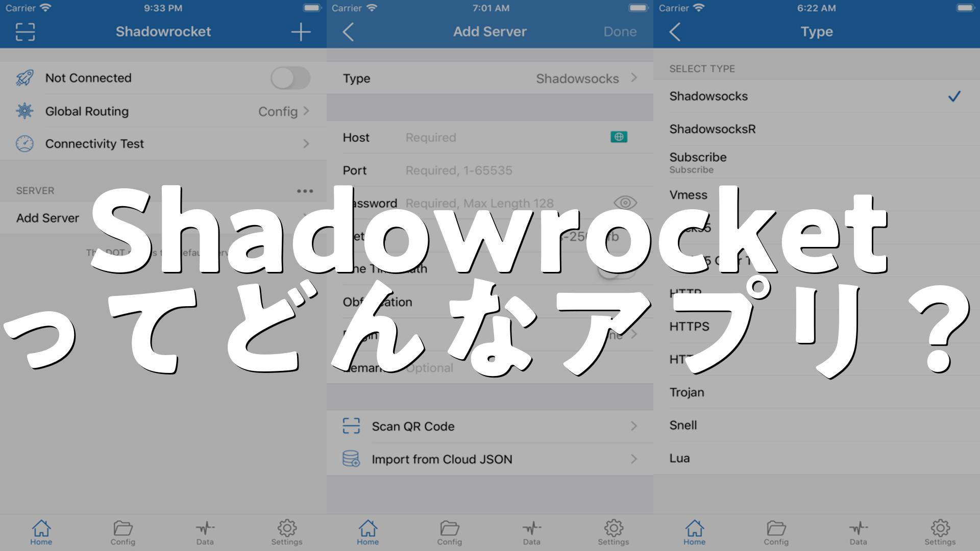Select the ShadowsocksR type
This screenshot has width=980, height=551.
click(x=817, y=129)
